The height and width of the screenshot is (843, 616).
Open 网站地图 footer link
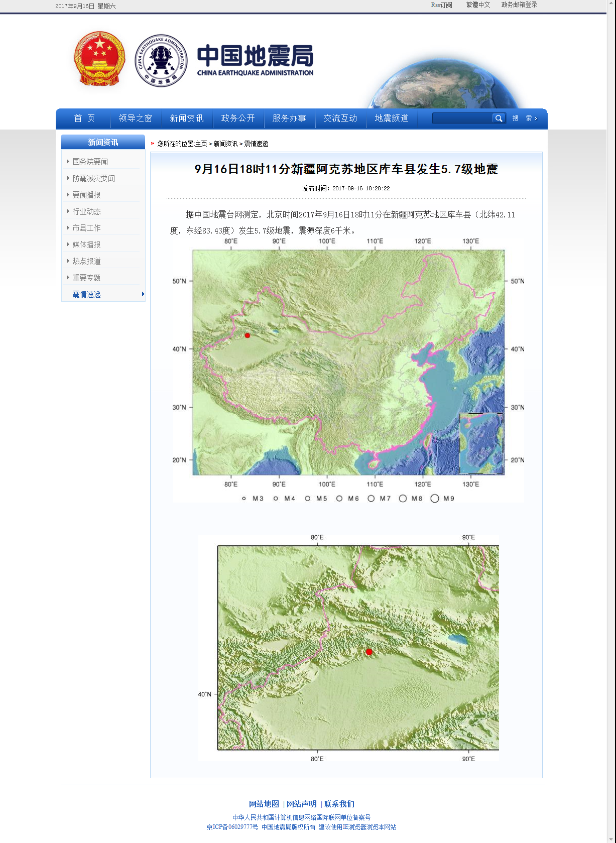coord(264,804)
